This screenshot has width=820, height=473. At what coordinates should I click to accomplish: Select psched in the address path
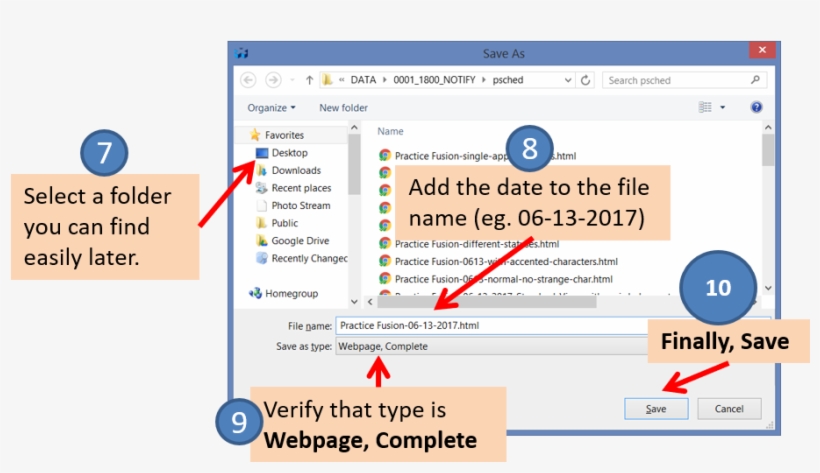coord(508,80)
